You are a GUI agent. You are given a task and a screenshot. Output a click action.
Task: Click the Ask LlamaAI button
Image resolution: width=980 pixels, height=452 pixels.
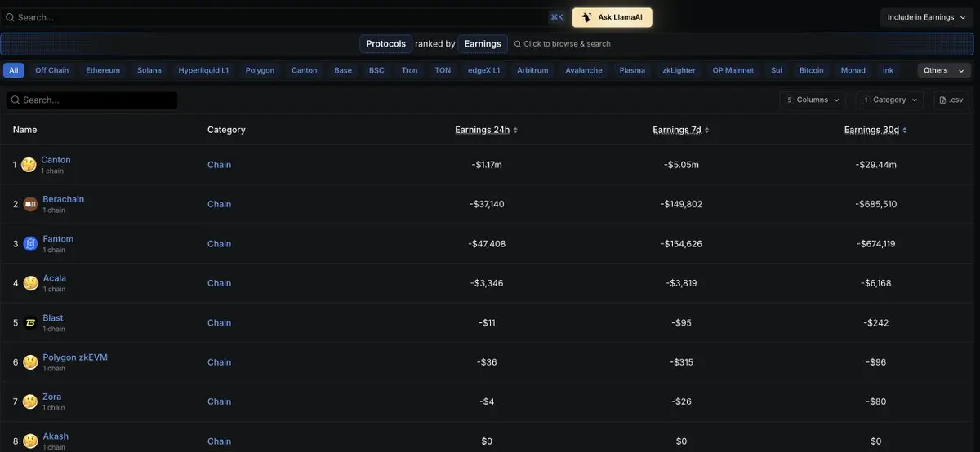tap(612, 17)
